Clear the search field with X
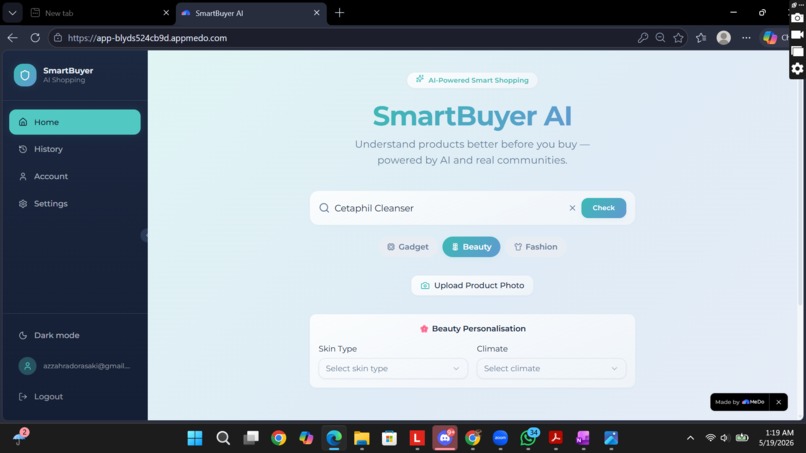 tap(572, 208)
